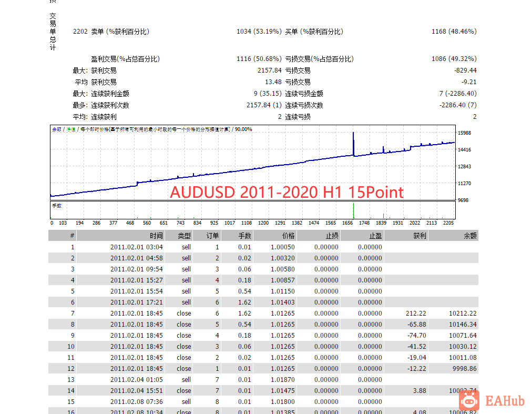The height and width of the screenshot is (414, 532).
Task: Click the chart x-axis label 1108
Action: click(x=247, y=223)
